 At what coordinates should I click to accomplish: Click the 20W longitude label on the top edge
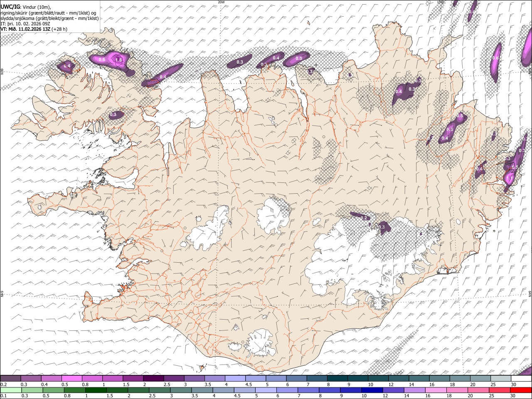click(x=221, y=2)
